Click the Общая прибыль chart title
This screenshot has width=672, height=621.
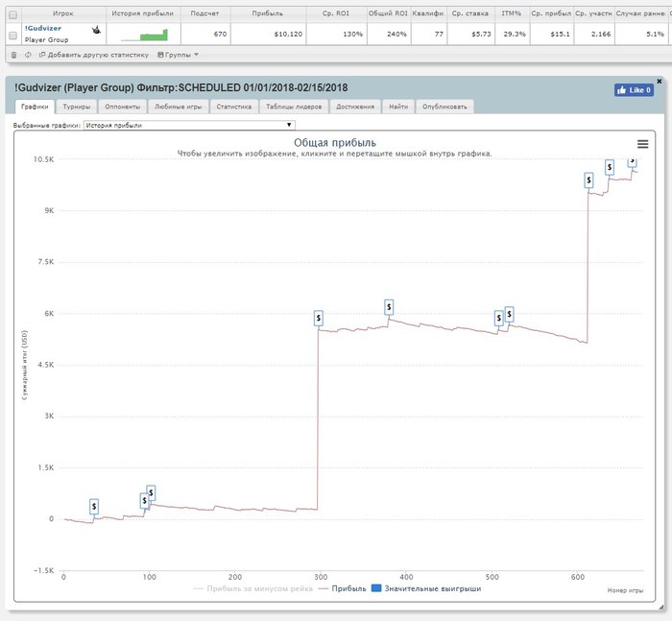tap(335, 143)
